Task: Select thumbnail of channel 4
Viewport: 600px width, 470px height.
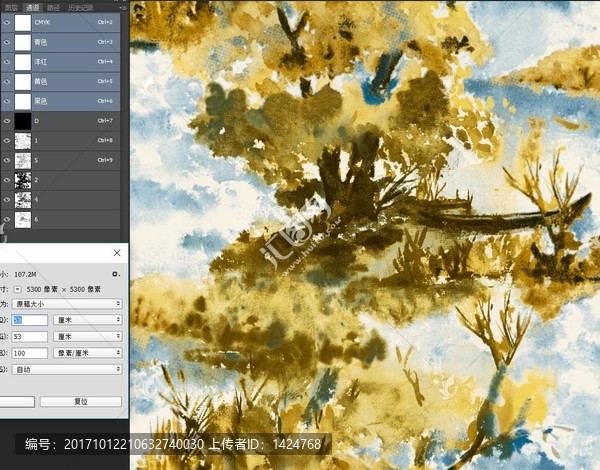Action: click(23, 200)
